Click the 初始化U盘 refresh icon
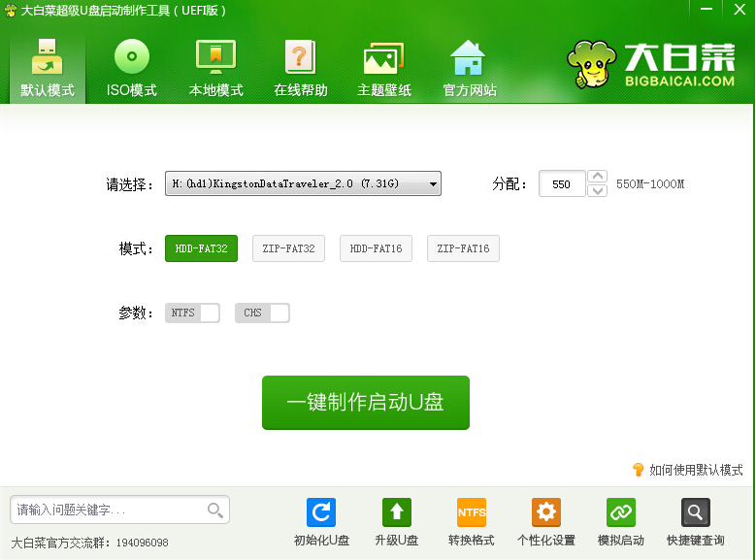 click(321, 512)
